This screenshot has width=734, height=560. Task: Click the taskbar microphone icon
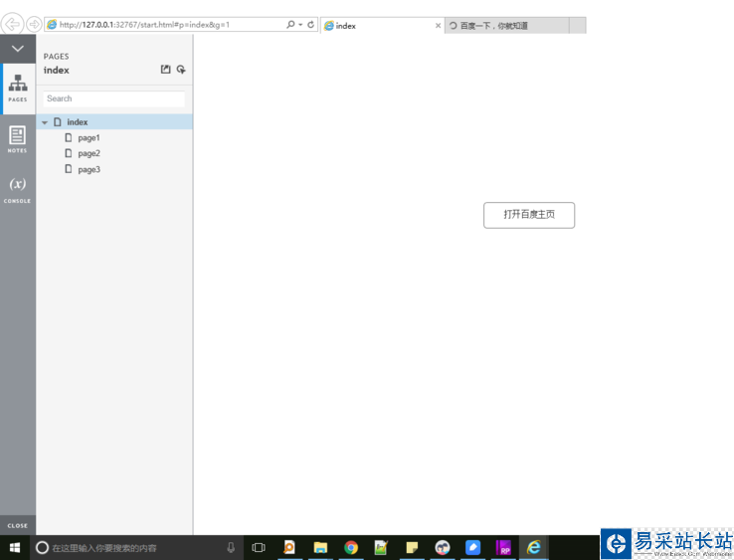pos(231,547)
